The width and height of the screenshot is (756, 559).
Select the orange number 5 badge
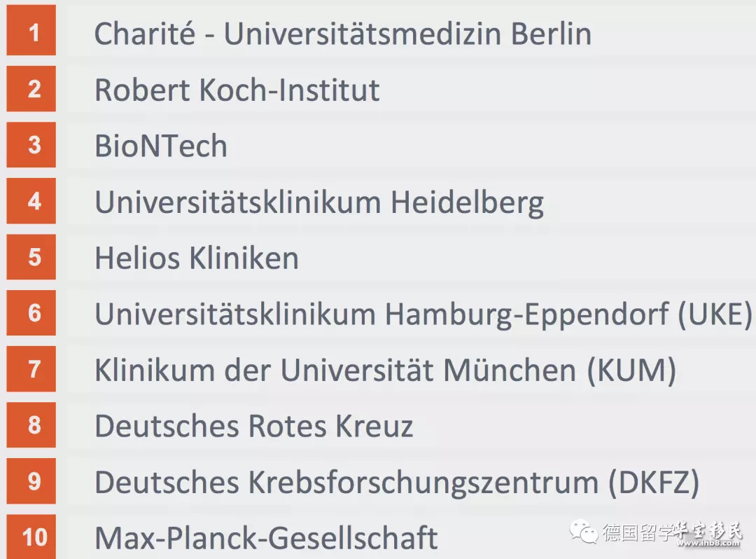(31, 257)
